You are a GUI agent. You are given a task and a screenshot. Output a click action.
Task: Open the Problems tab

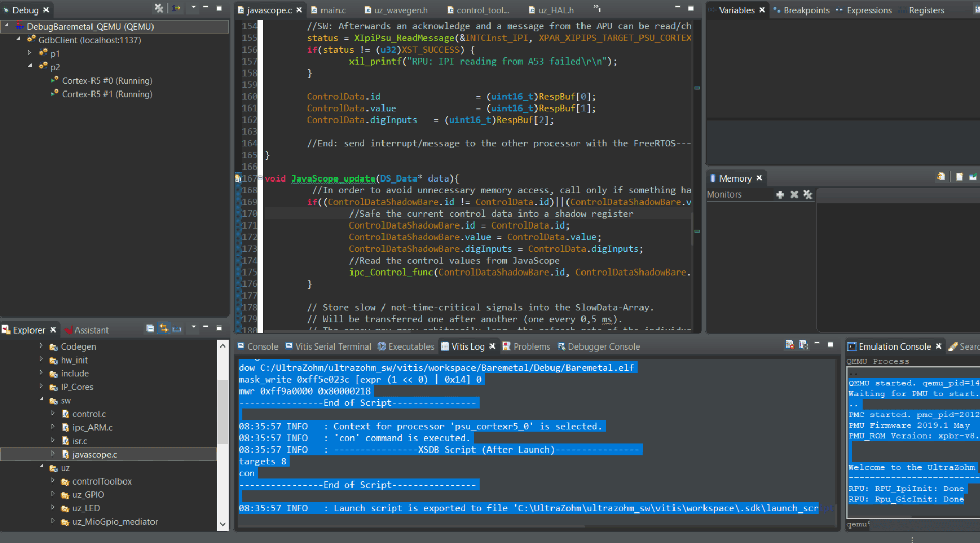[x=527, y=346]
